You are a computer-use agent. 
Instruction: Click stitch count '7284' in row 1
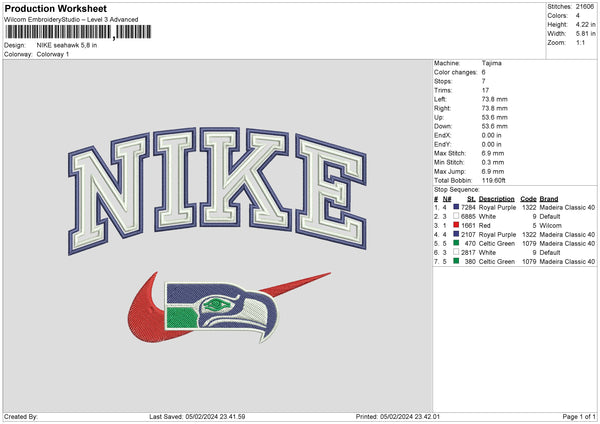point(468,207)
